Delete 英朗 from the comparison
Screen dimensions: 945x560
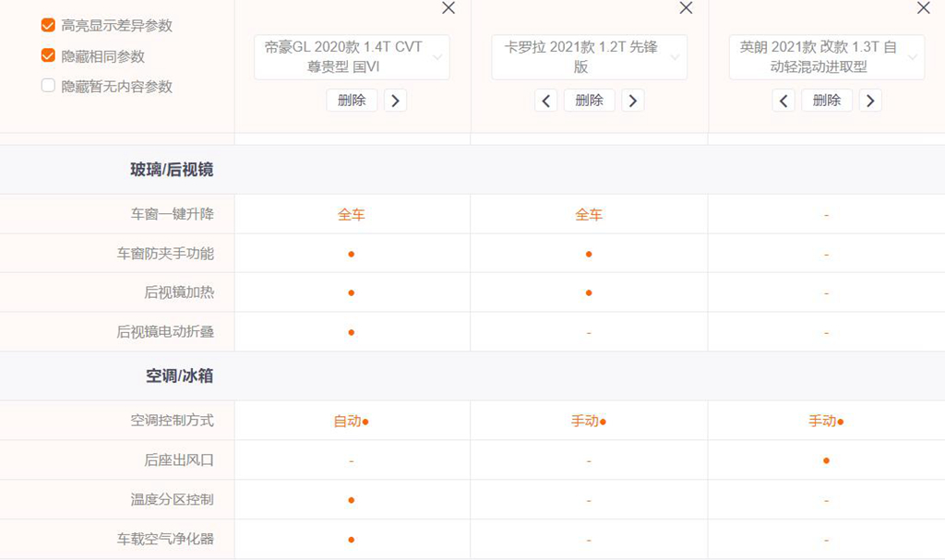pos(827,100)
